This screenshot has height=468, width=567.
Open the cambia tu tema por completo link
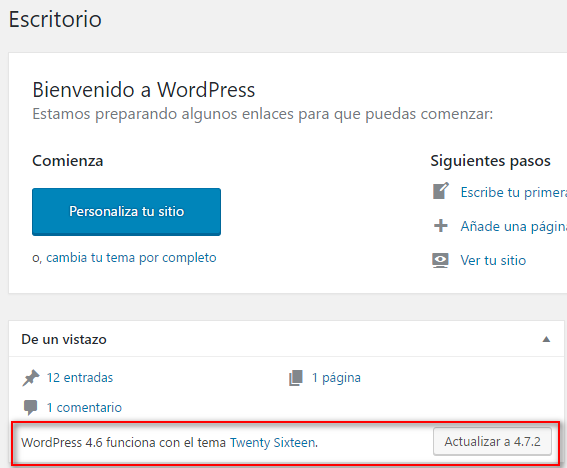(x=131, y=258)
